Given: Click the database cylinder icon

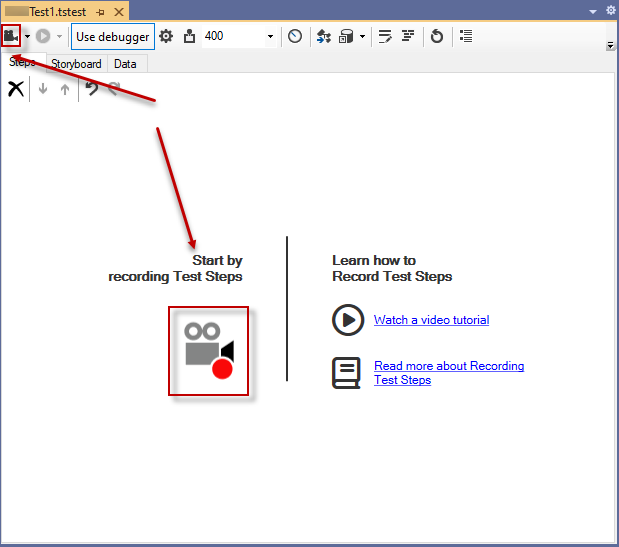Looking at the screenshot, I should (346, 36).
